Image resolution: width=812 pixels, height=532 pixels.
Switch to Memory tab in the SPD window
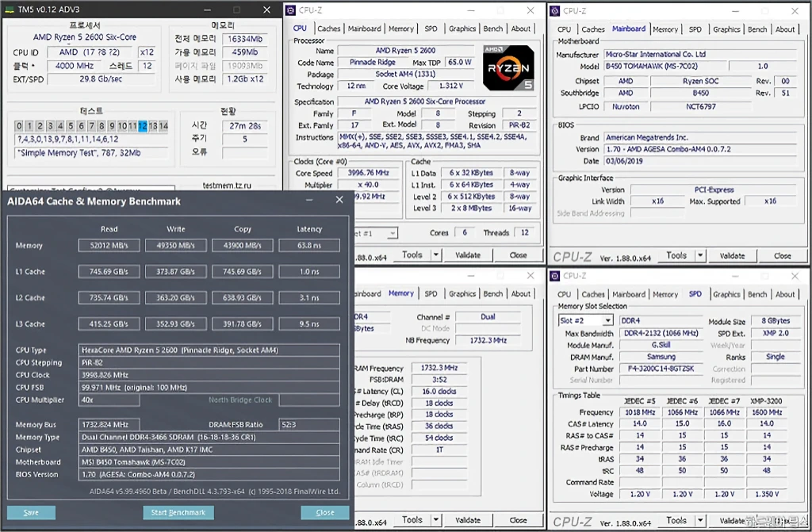coord(665,294)
